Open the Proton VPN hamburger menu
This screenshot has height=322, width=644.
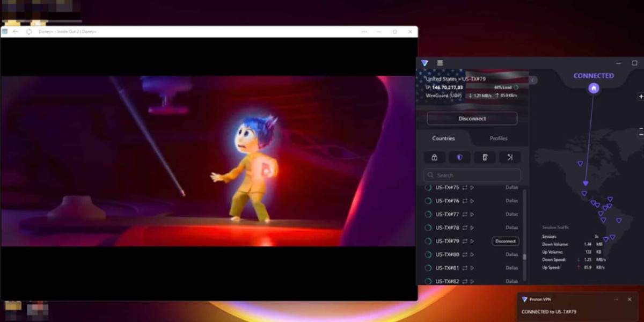click(x=440, y=63)
